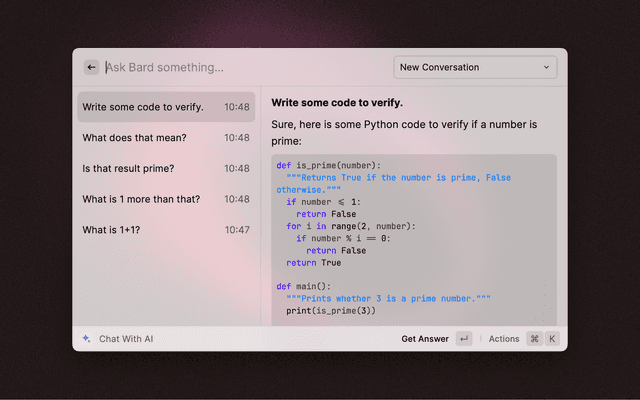Image resolution: width=640 pixels, height=400 pixels.
Task: Click the 'def is_prime(number)' code line
Action: point(329,165)
